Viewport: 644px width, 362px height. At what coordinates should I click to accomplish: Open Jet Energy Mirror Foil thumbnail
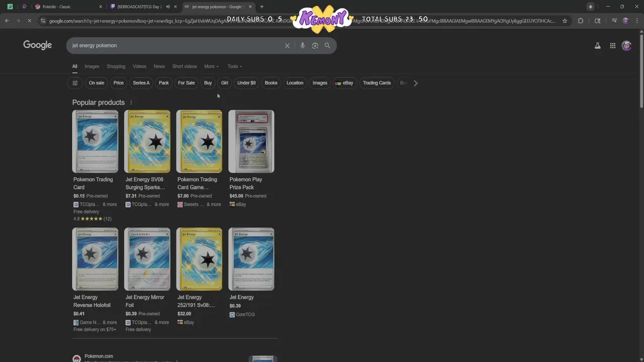tap(147, 259)
